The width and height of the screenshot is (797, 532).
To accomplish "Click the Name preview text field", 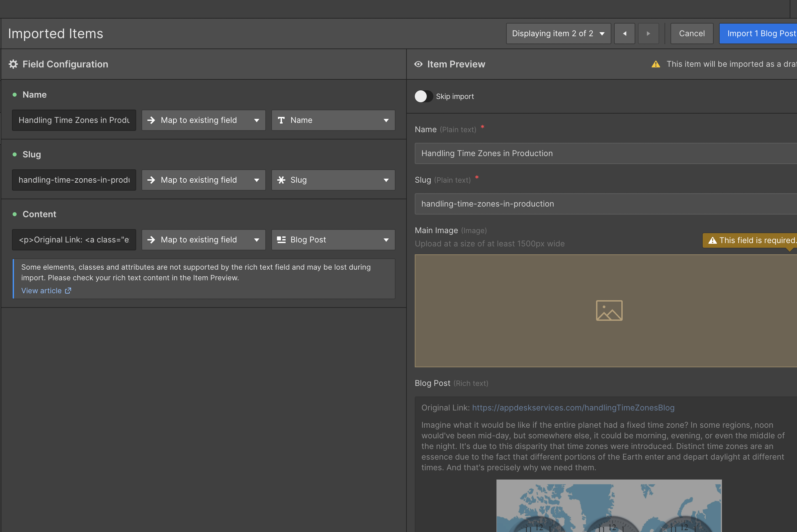I will [604, 153].
